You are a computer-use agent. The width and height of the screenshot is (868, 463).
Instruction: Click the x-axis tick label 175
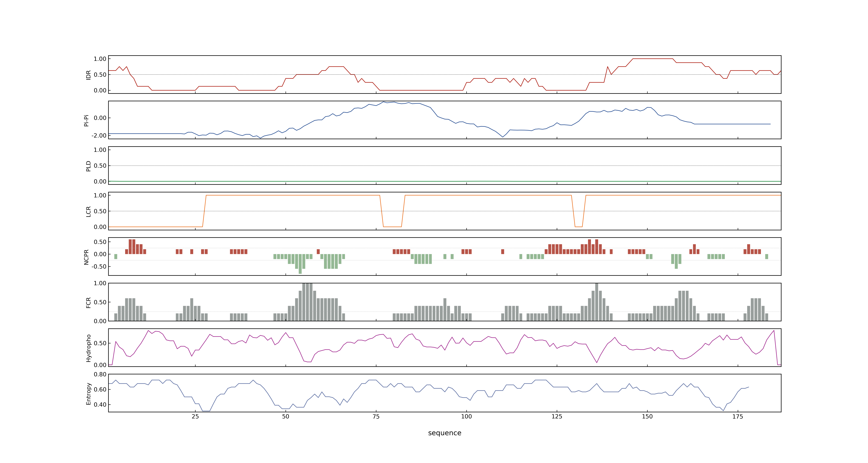738,416
